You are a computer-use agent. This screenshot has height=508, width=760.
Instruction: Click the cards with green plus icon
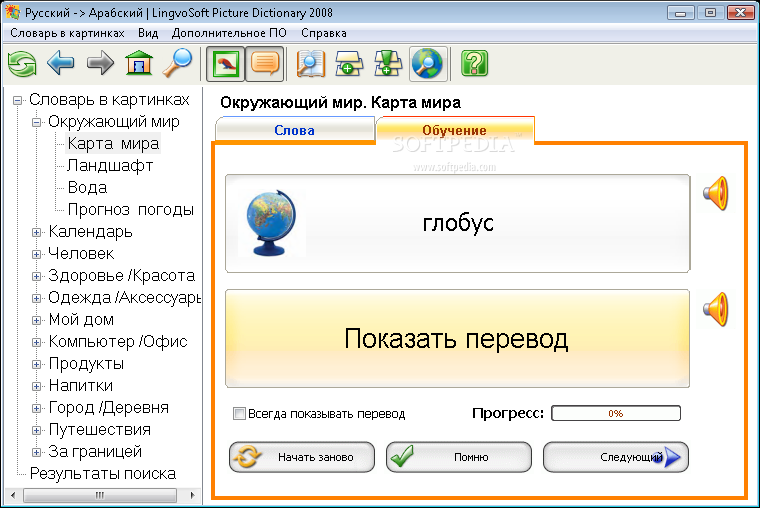pos(349,64)
